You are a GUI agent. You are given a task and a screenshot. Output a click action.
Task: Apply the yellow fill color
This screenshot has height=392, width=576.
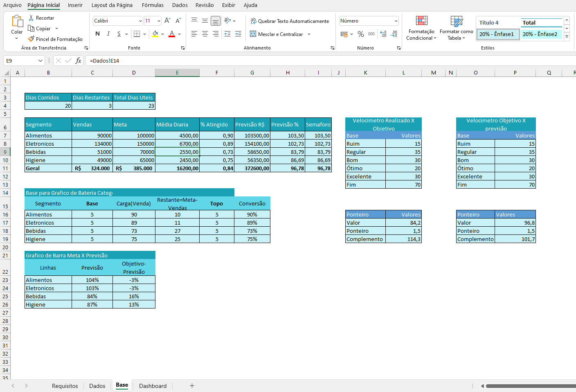pyautogui.click(x=155, y=34)
